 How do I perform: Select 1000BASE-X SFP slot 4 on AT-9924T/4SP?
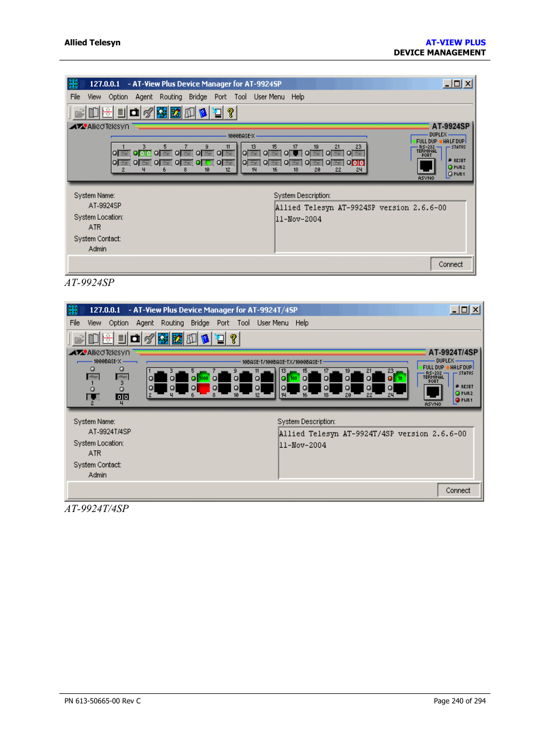(122, 397)
